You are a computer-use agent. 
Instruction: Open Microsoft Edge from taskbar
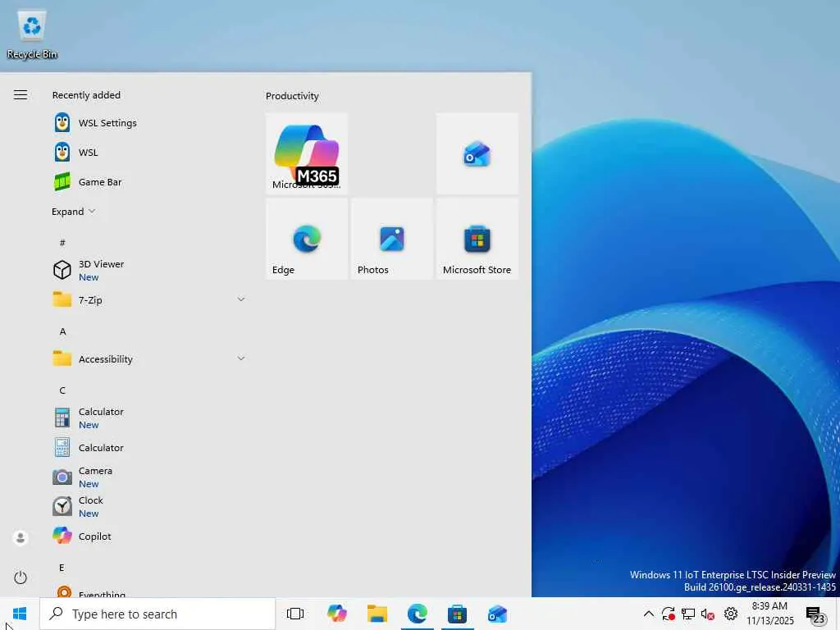tap(418, 614)
